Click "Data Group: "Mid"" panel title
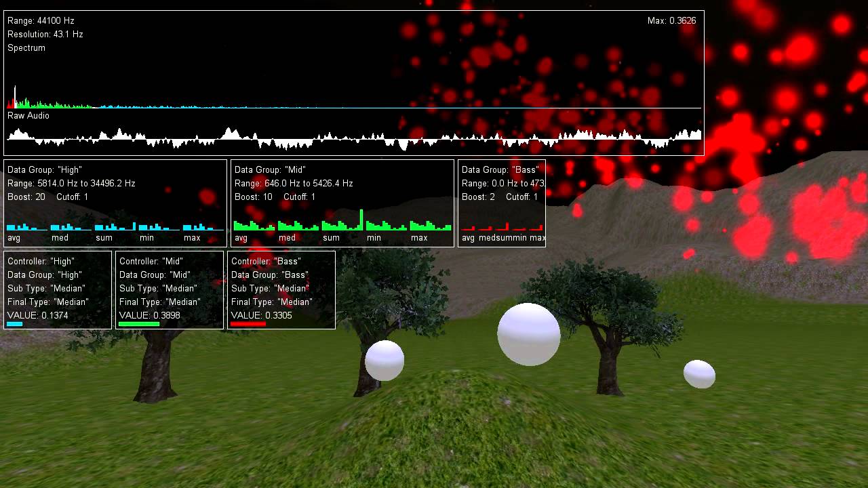The width and height of the screenshot is (868, 488). [x=270, y=170]
